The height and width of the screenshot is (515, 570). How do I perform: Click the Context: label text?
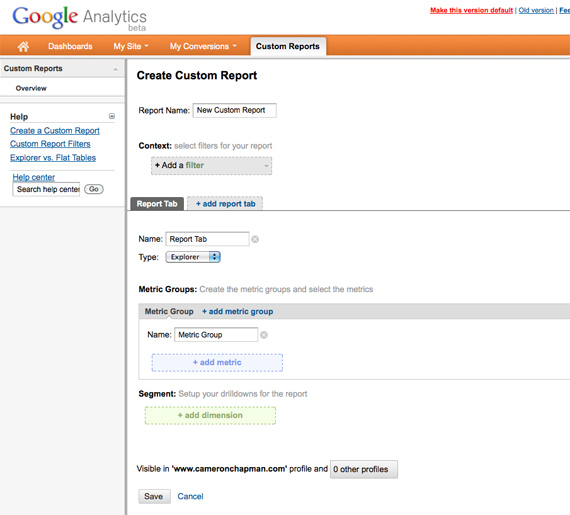point(155,146)
